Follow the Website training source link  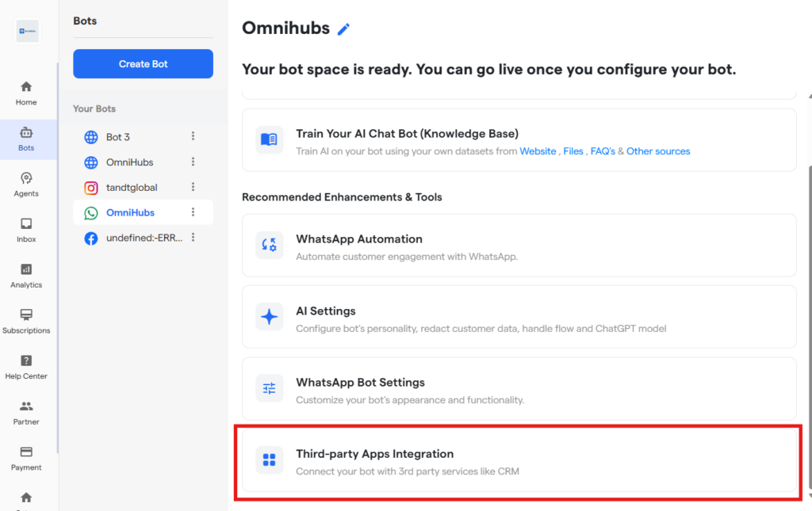pyautogui.click(x=538, y=151)
